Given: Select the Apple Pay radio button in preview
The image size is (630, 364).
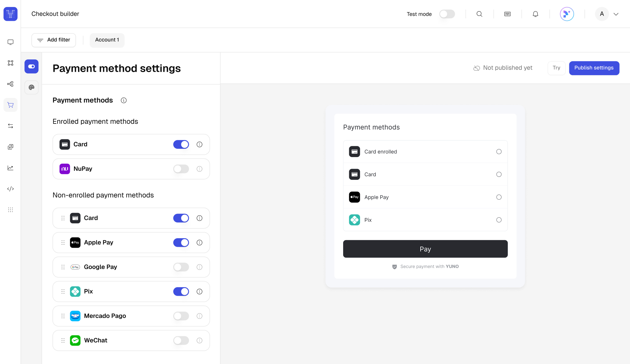Looking at the screenshot, I should coord(499,197).
